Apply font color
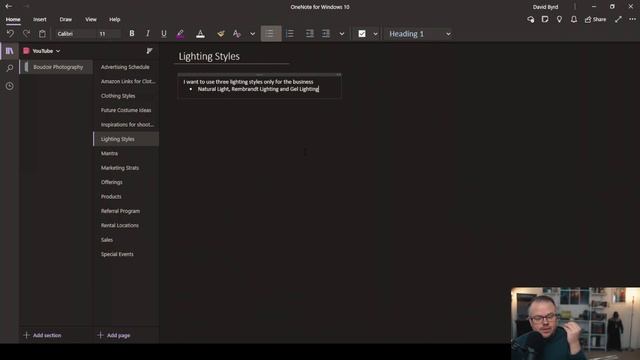Screen dimensions: 640x360 (200, 34)
